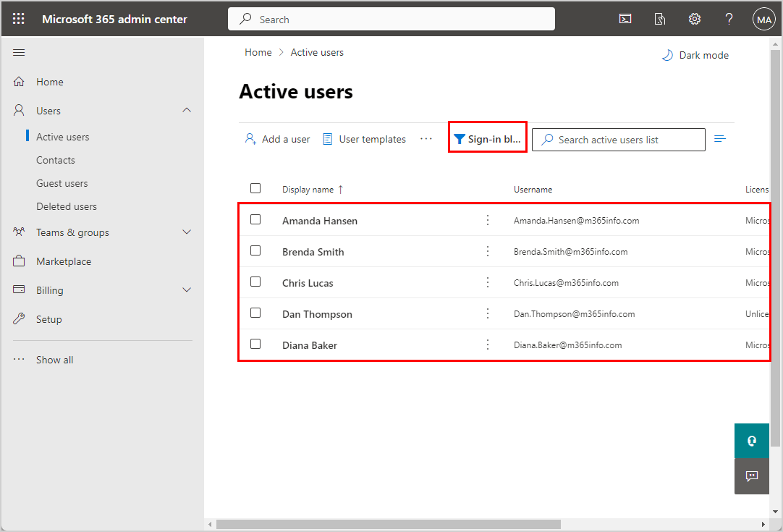Screen dimensions: 783x532
Task: Go to Active users in sidebar
Action: [x=62, y=137]
